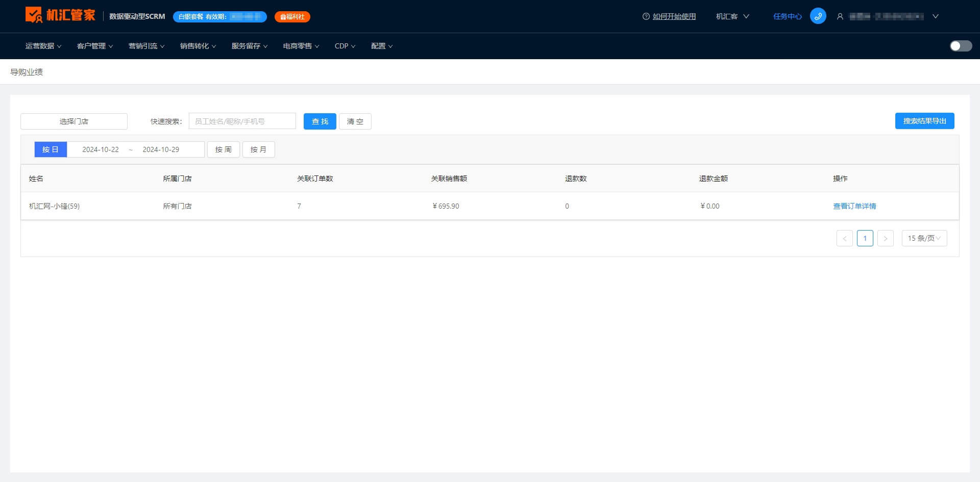Click the blue phone support icon
The width and height of the screenshot is (980, 482).
pyautogui.click(x=818, y=16)
